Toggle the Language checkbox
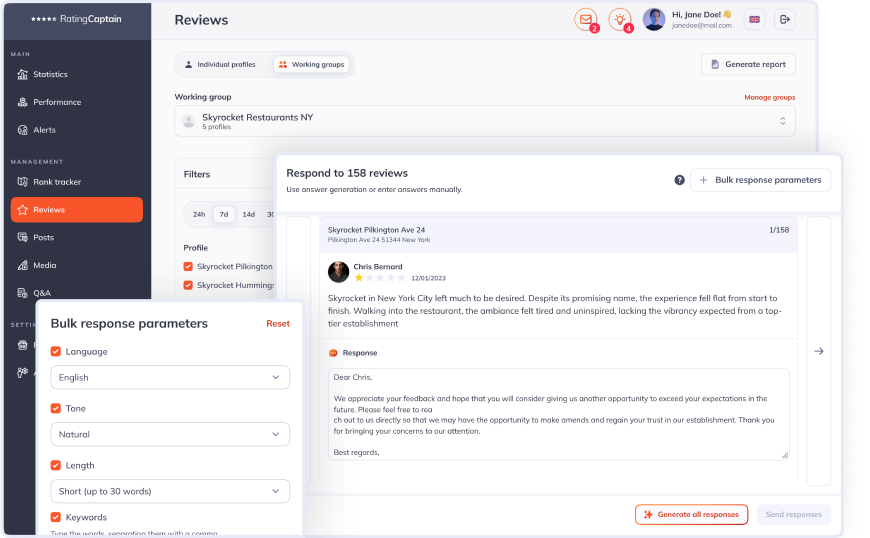The width and height of the screenshot is (870, 538). pyautogui.click(x=55, y=351)
